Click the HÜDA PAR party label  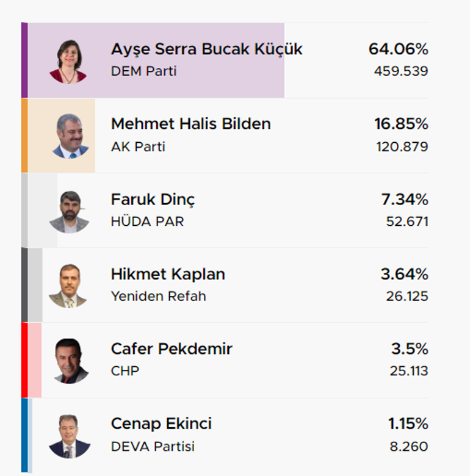pos(147,221)
